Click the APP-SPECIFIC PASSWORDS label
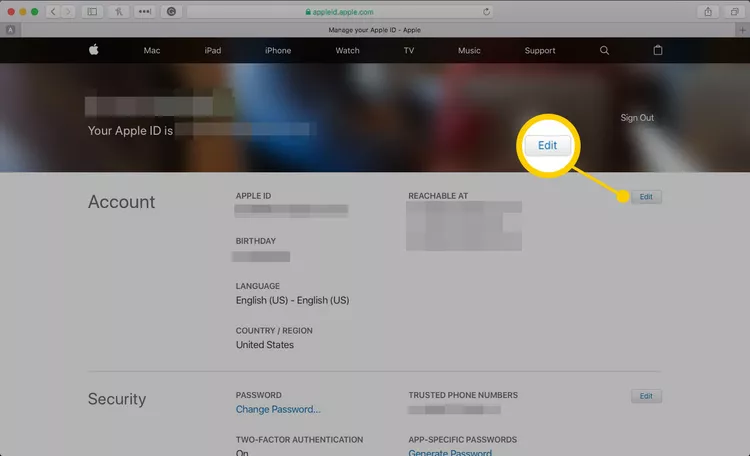Viewport: 750px width, 456px height. (x=463, y=439)
